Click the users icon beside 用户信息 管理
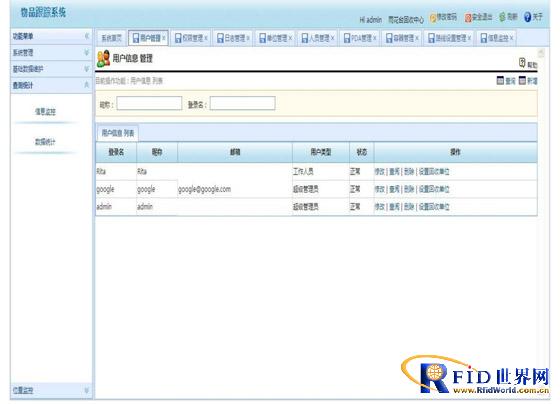Viewport: 560px width, 404px height. [x=103, y=58]
